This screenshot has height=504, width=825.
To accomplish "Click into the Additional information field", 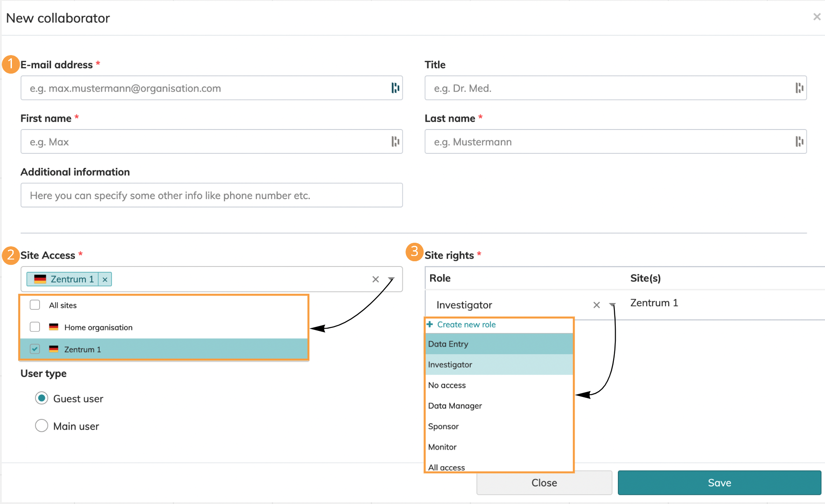I will 212,195.
